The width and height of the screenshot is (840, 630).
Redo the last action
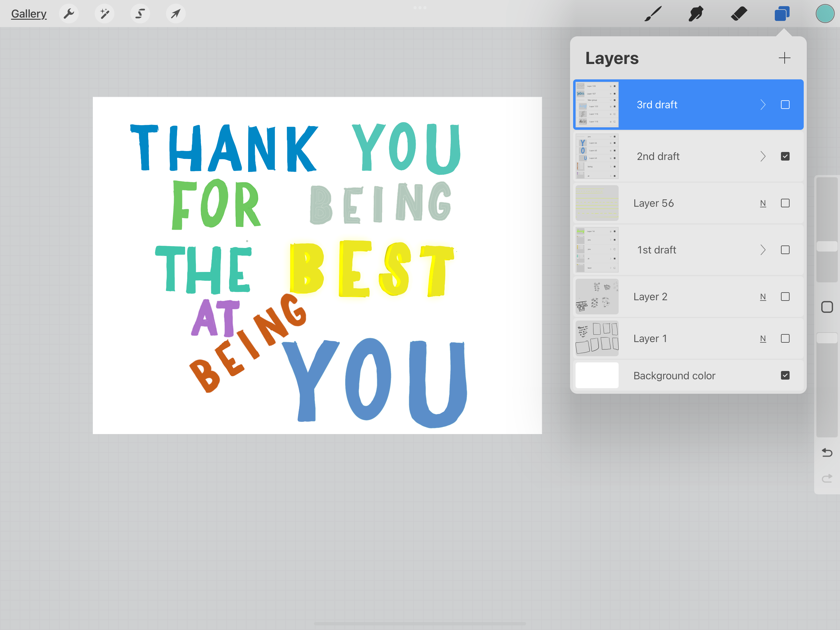coord(827,478)
